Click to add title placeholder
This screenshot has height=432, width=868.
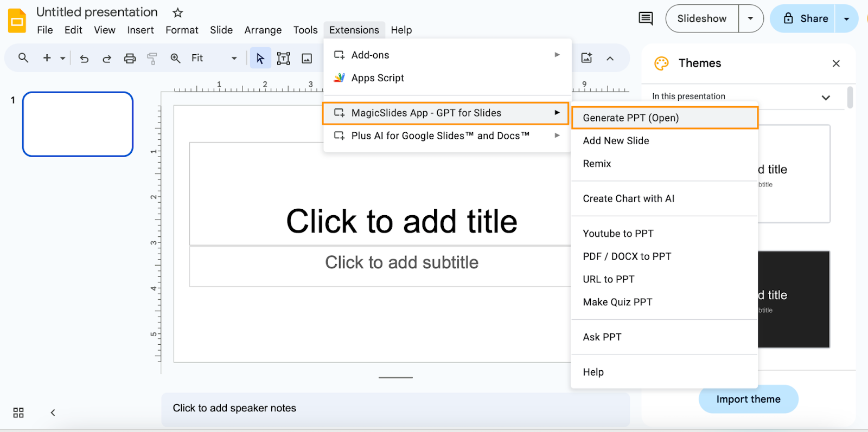(401, 221)
